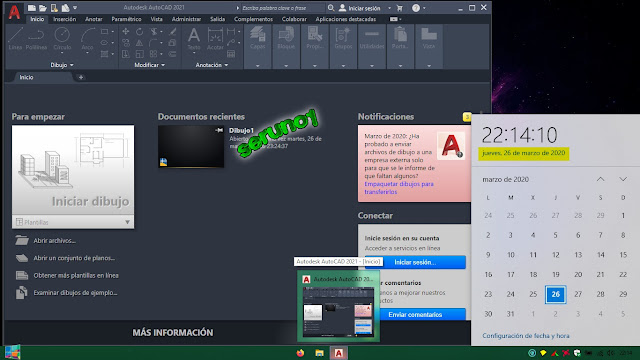Click the Autodesk App Store cart icon
Viewport: 640px width, 360px height.
[x=400, y=8]
